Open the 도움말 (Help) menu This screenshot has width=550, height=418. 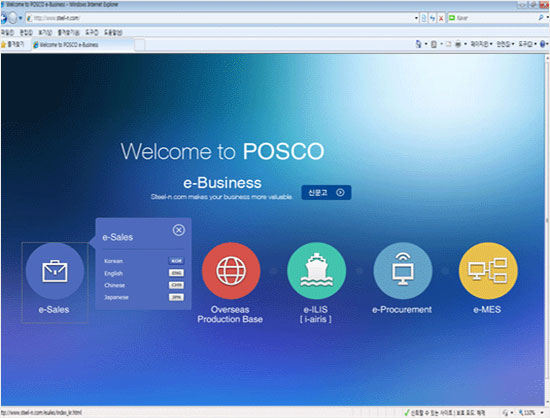[x=113, y=33]
